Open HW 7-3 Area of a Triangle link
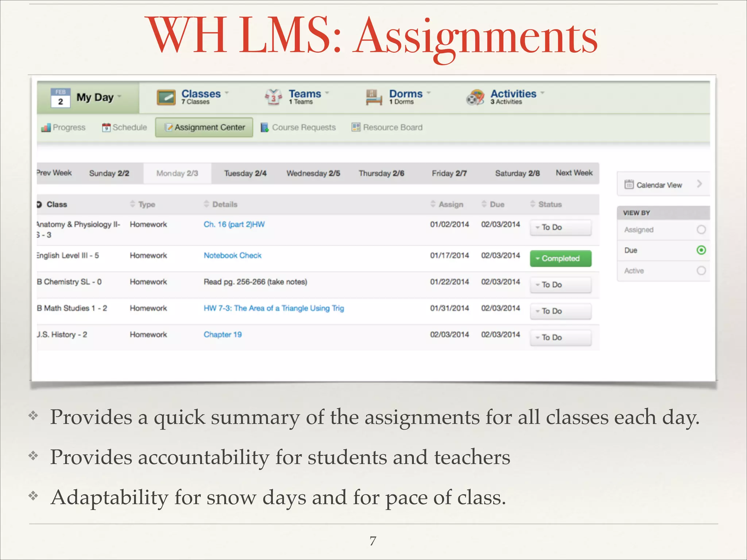This screenshot has width=747, height=560. 274,308
